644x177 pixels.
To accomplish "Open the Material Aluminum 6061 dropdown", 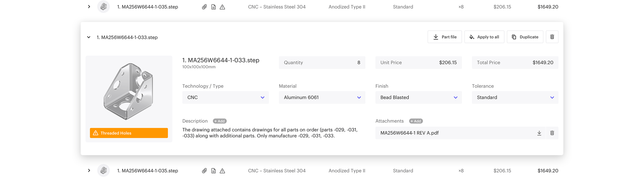I will tap(322, 98).
